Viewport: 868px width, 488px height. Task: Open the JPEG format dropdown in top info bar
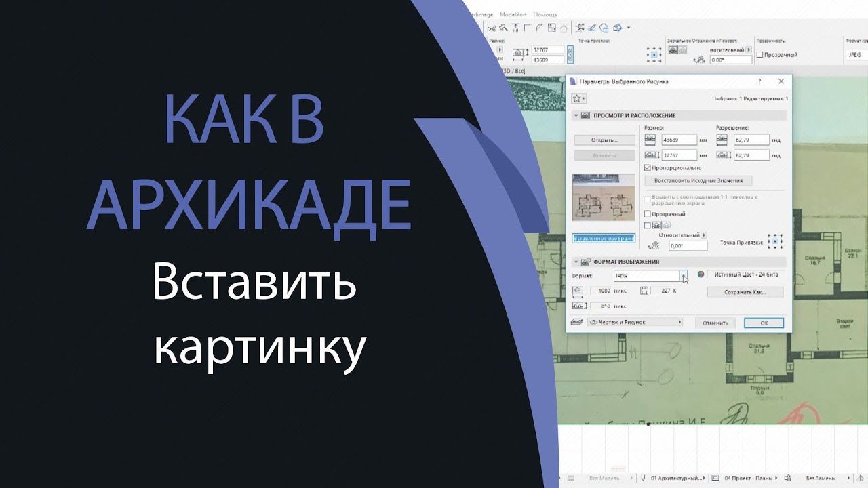pos(857,55)
